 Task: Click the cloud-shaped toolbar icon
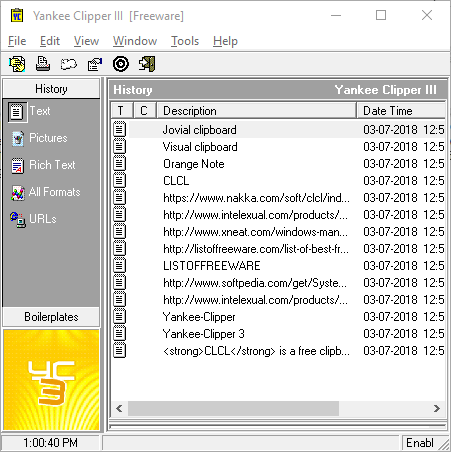coord(69,64)
